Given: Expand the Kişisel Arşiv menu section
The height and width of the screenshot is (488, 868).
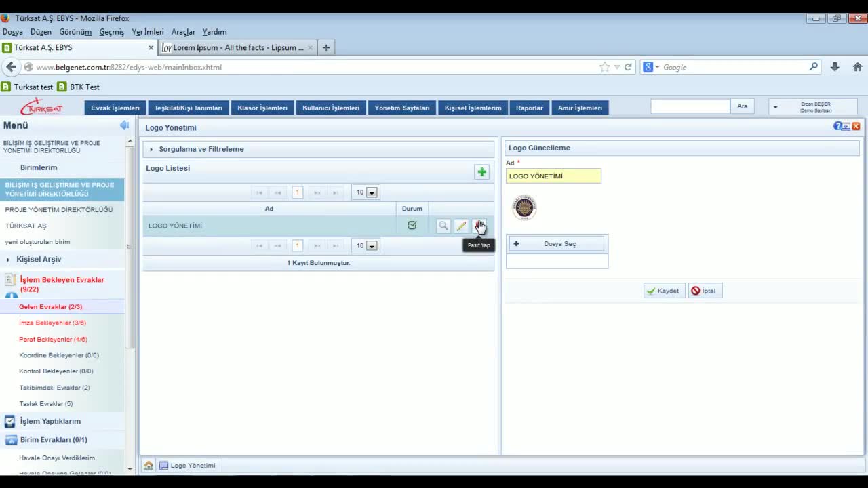Looking at the screenshot, I should [x=39, y=259].
